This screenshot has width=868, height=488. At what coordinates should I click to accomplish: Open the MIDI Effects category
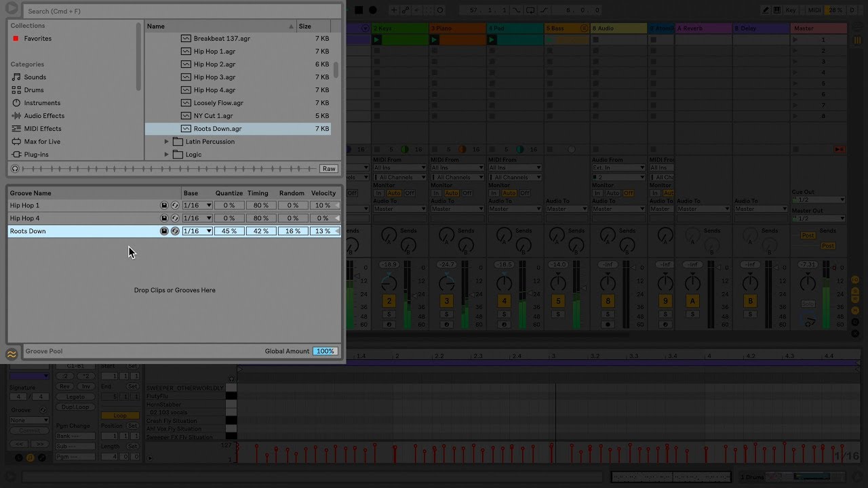tap(43, 129)
